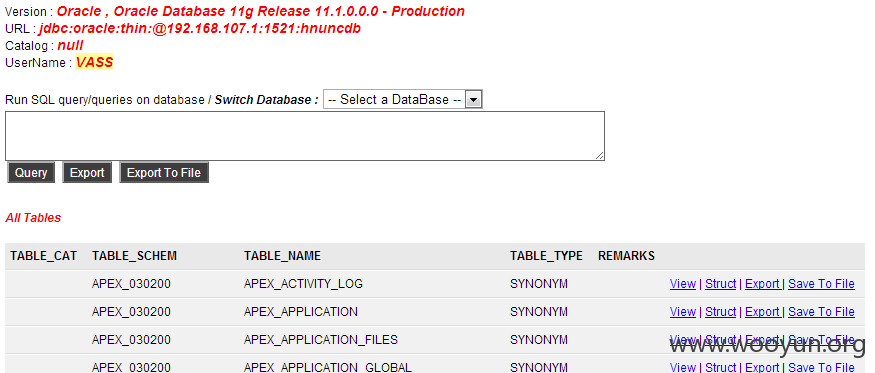Click the dropdown arrow beside Switch Database
Image resolution: width=875 pixels, height=373 pixels.
(474, 100)
